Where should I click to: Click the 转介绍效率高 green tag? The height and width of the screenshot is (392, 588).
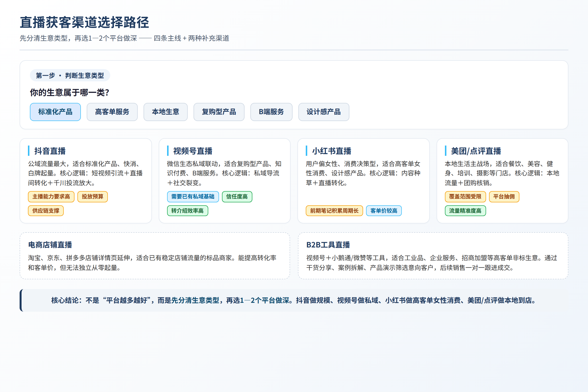coord(187,211)
